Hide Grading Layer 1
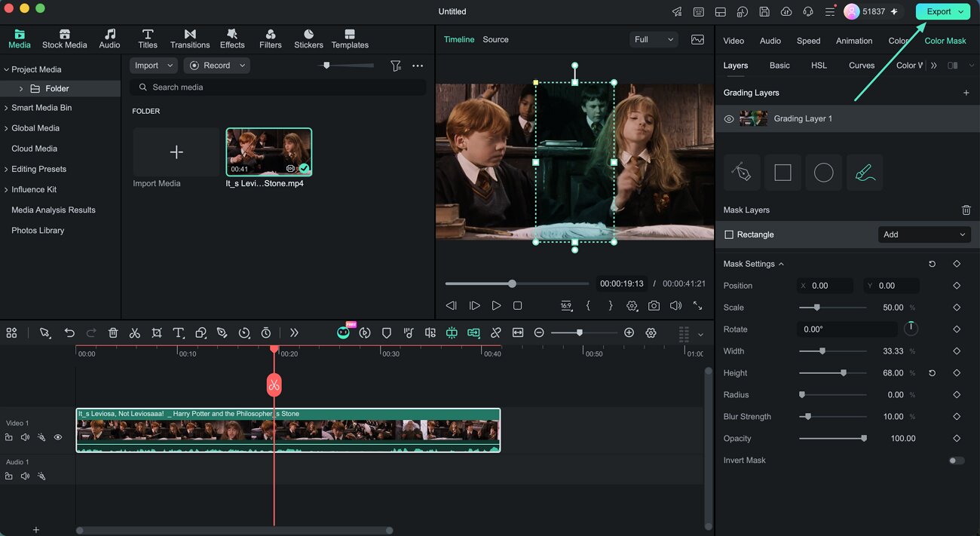The height and width of the screenshot is (536, 980). [729, 119]
